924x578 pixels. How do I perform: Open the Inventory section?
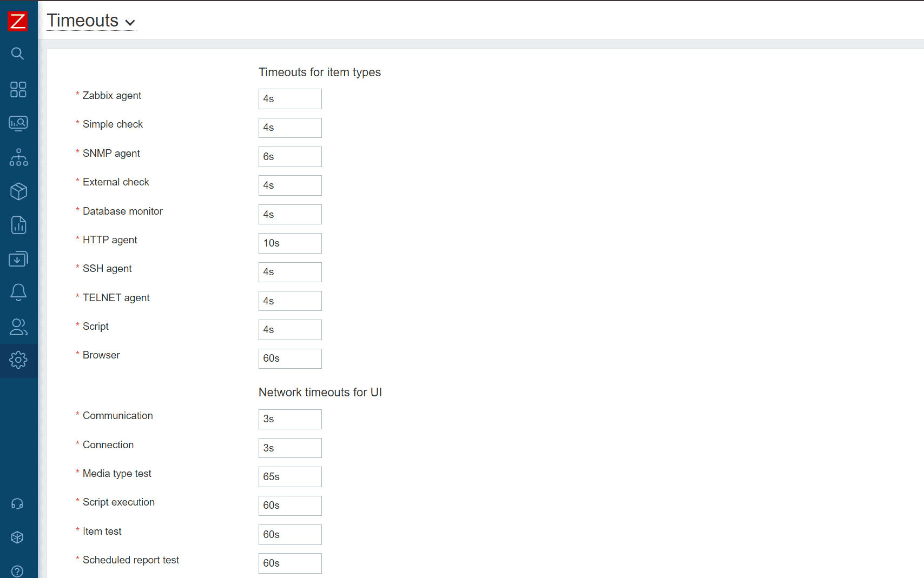click(x=18, y=191)
